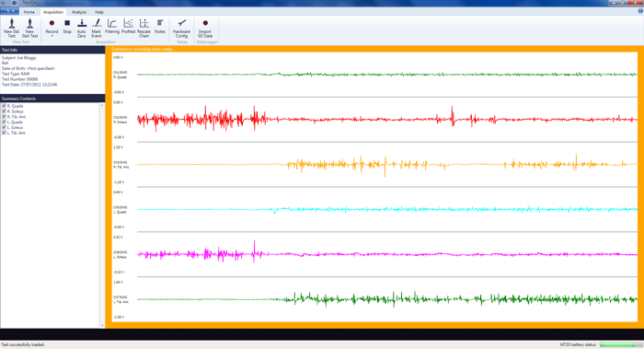Click the Record button
The image size is (644, 349).
coord(52,26)
